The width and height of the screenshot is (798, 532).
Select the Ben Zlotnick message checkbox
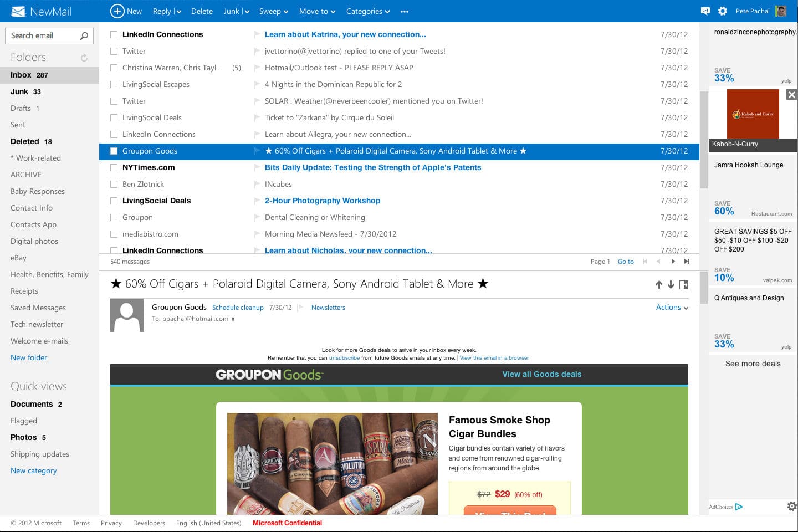tap(114, 184)
